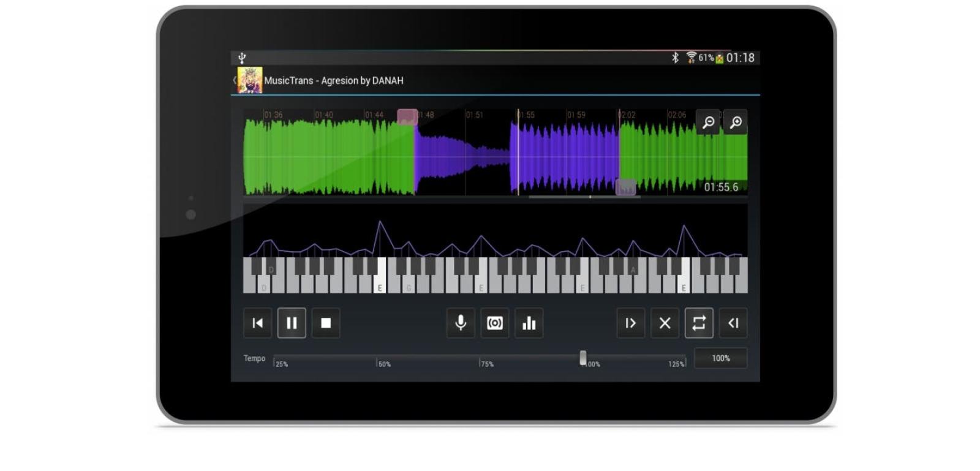Zoom out the waveform view
The image size is (980, 471).
[x=708, y=122]
